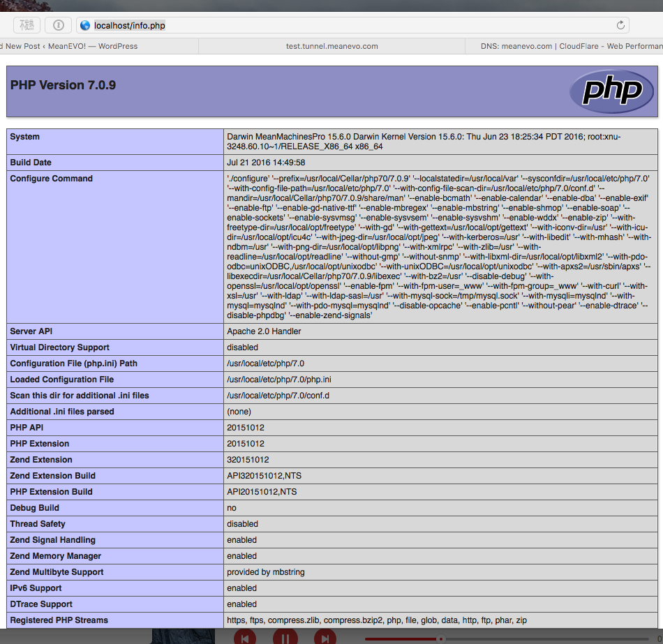Image resolution: width=663 pixels, height=644 pixels.
Task: Skip to the next track
Action: click(x=324, y=637)
